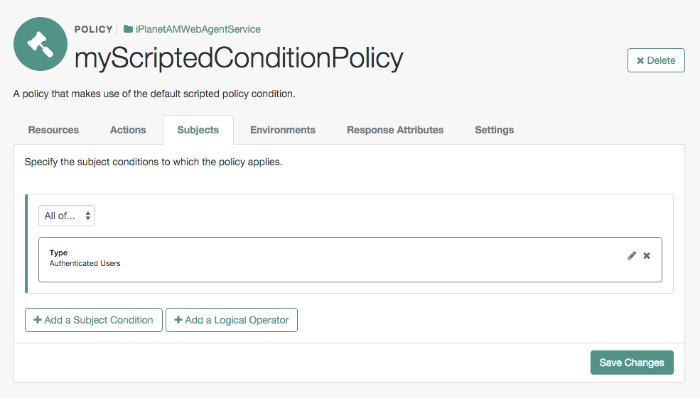This screenshot has height=398, width=700.
Task: Switch to the Actions tab
Action: coord(128,130)
